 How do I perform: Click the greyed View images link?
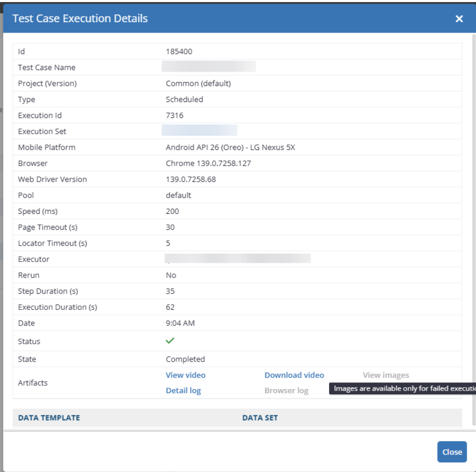pos(385,375)
